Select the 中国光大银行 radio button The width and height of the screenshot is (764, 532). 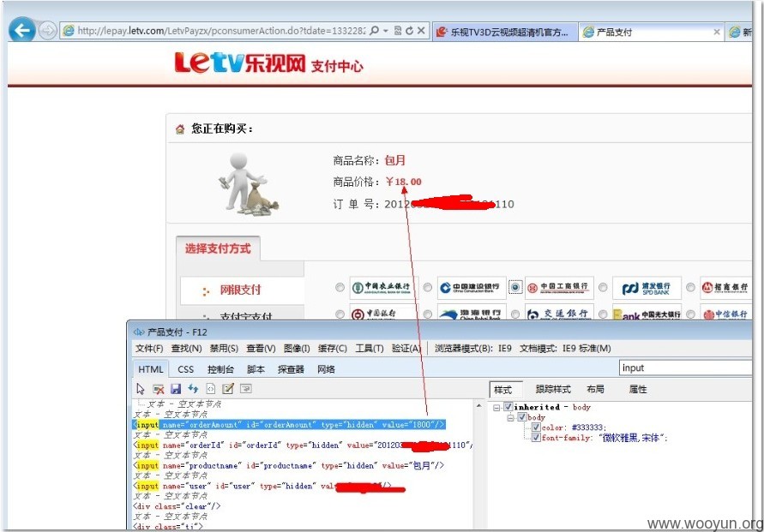tap(603, 314)
